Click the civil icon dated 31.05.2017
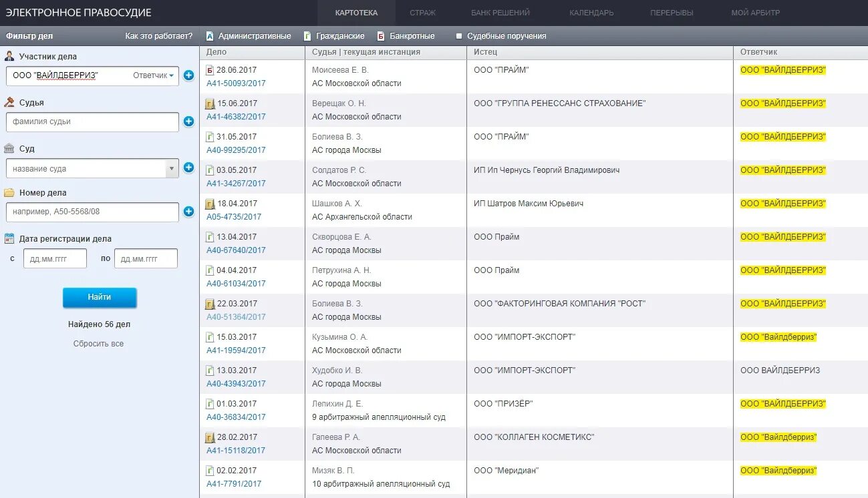Screen dimensions: 868x498 click(x=210, y=137)
